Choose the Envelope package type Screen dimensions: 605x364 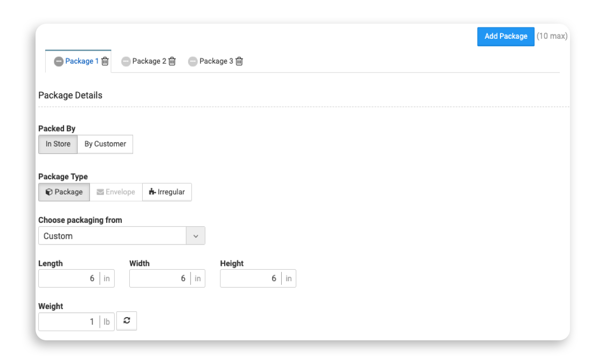(116, 192)
